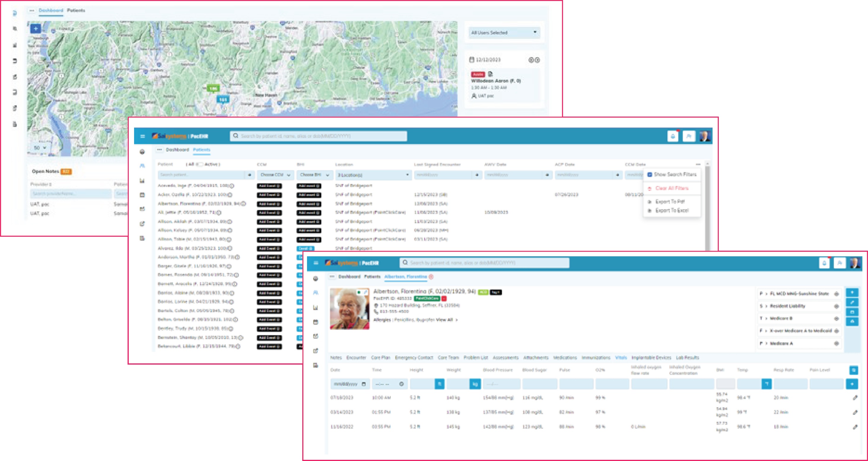868x461 pixels.
Task: Switch temperature unit using the °F button
Action: 767,384
